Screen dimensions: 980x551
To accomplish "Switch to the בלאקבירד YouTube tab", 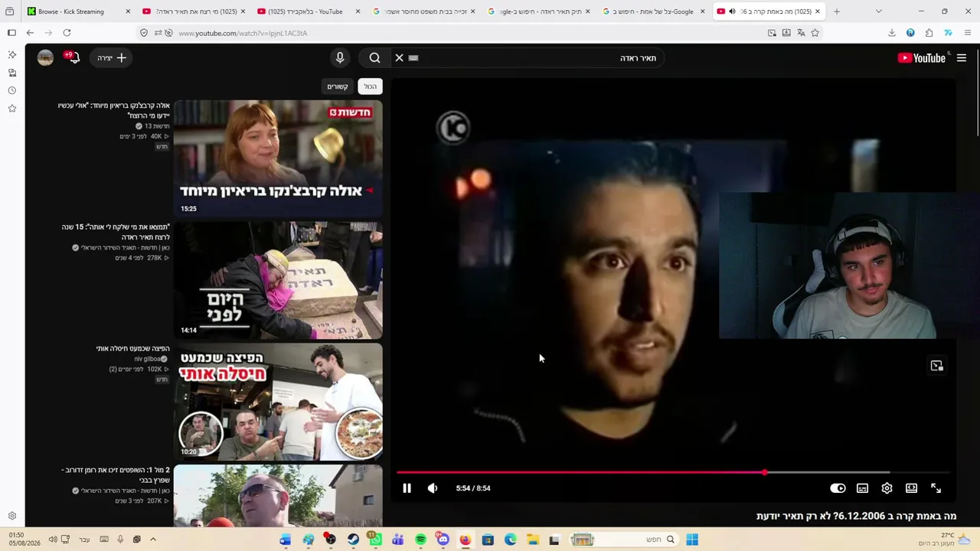I will coord(312,11).
